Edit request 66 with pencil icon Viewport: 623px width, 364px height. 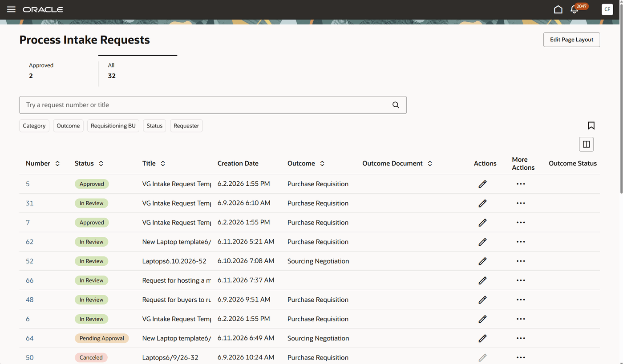click(x=482, y=280)
